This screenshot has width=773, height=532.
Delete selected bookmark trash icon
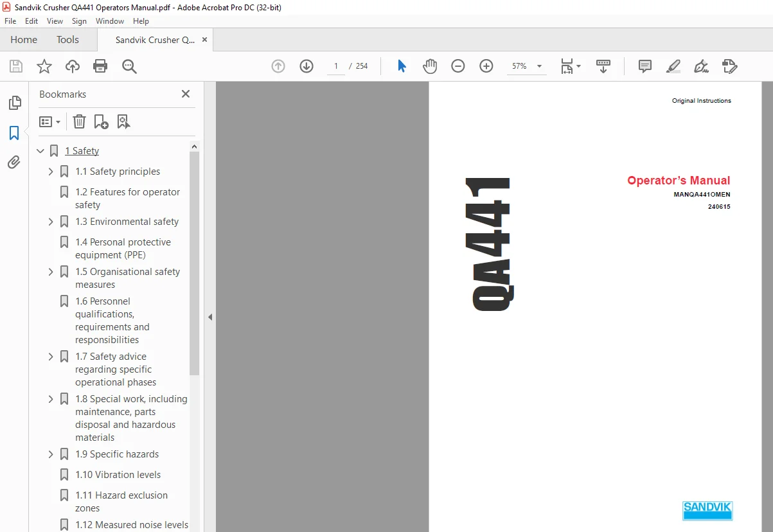[79, 121]
